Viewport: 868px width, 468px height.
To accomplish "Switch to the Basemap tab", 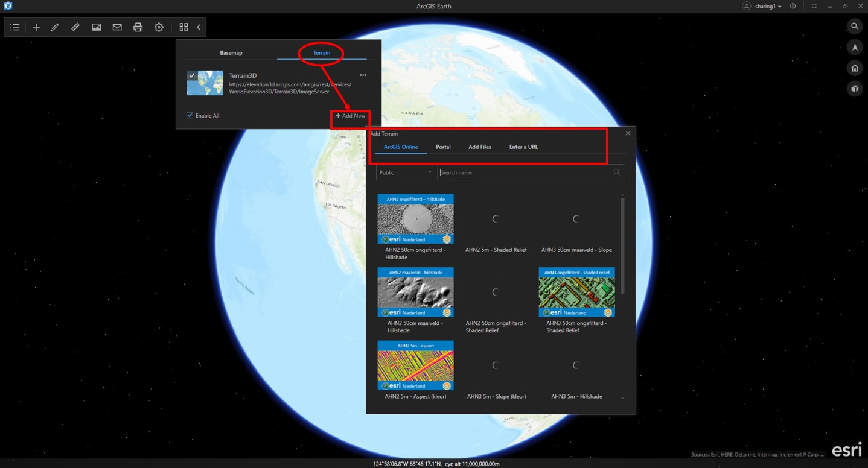I will pyautogui.click(x=231, y=53).
